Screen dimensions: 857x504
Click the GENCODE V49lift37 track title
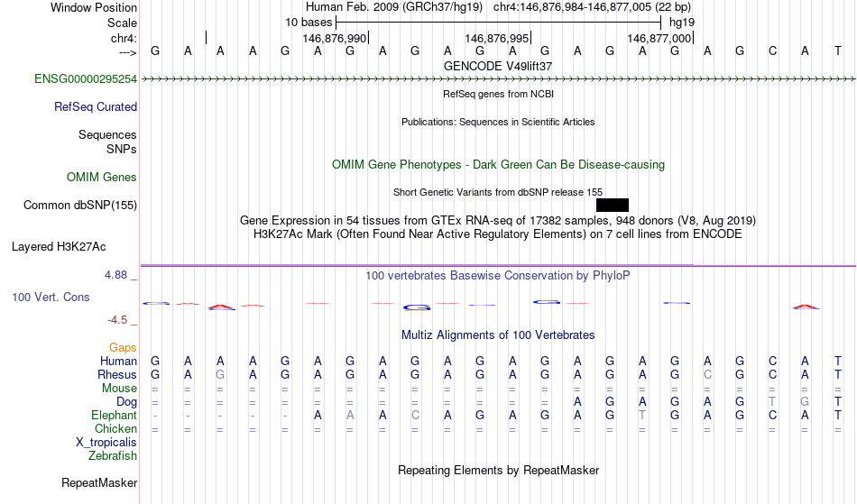[498, 66]
